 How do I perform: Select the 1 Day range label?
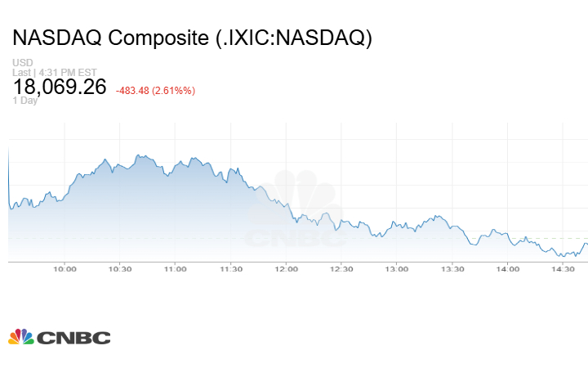[x=24, y=101]
